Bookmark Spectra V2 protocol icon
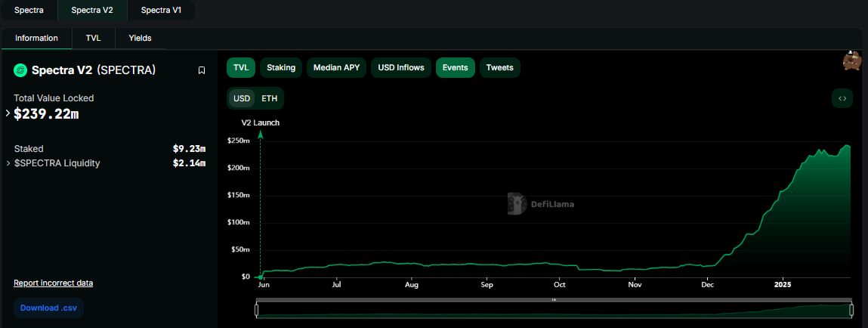Viewport: 868px width, 328px height. point(202,70)
